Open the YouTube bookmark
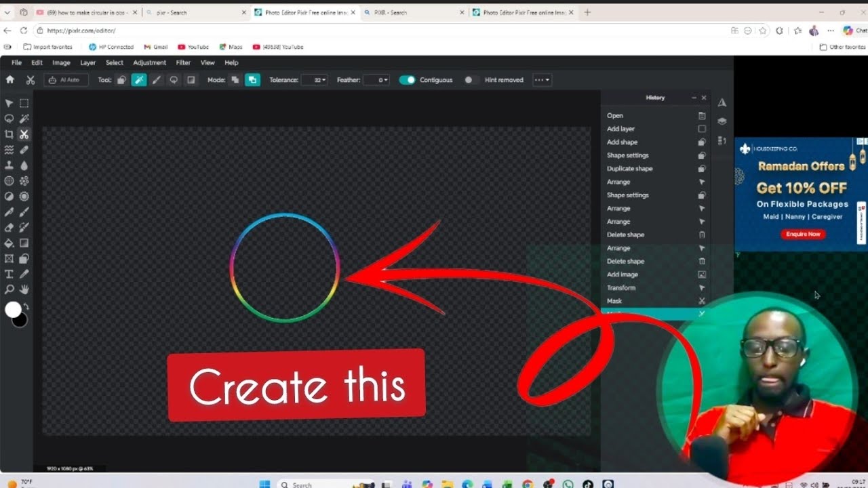The width and height of the screenshot is (868, 488). coord(193,47)
